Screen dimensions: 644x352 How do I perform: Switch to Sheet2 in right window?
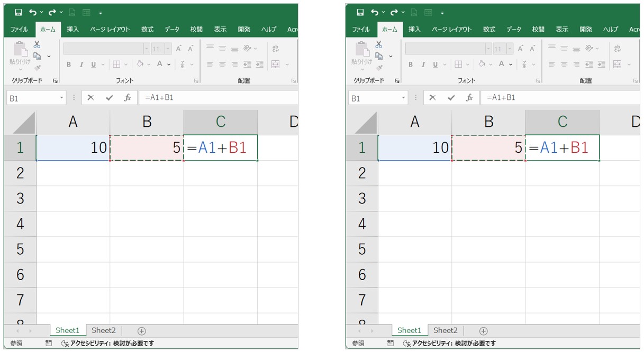[445, 330]
